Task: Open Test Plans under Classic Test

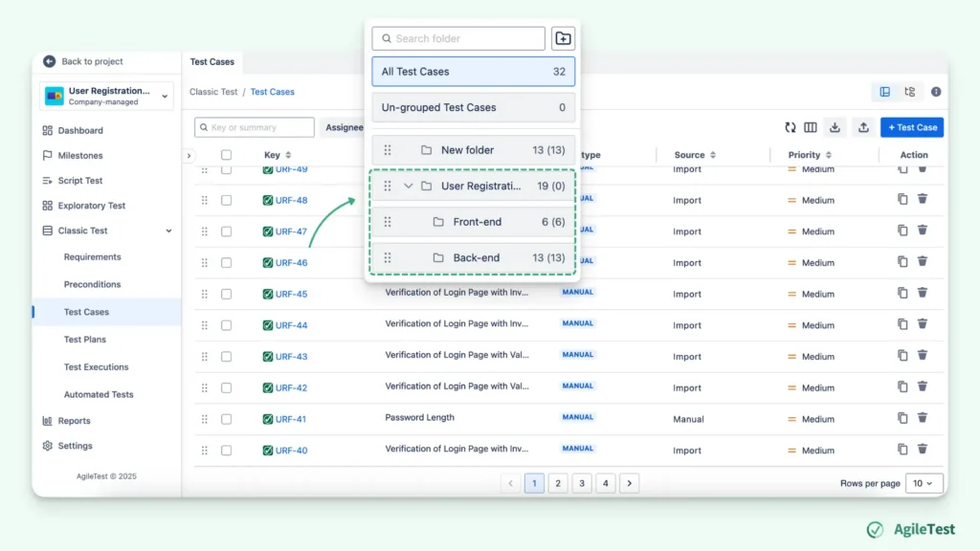Action: click(x=85, y=340)
